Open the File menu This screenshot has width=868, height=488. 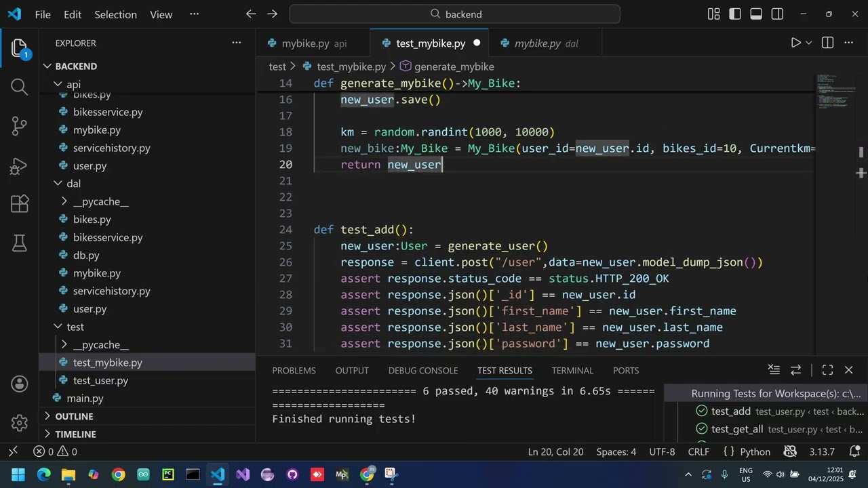click(43, 14)
